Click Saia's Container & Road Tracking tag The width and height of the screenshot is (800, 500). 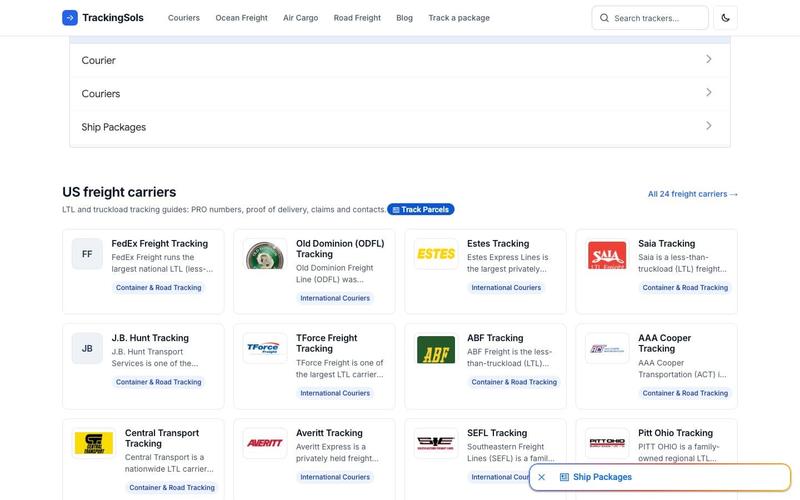click(x=685, y=288)
